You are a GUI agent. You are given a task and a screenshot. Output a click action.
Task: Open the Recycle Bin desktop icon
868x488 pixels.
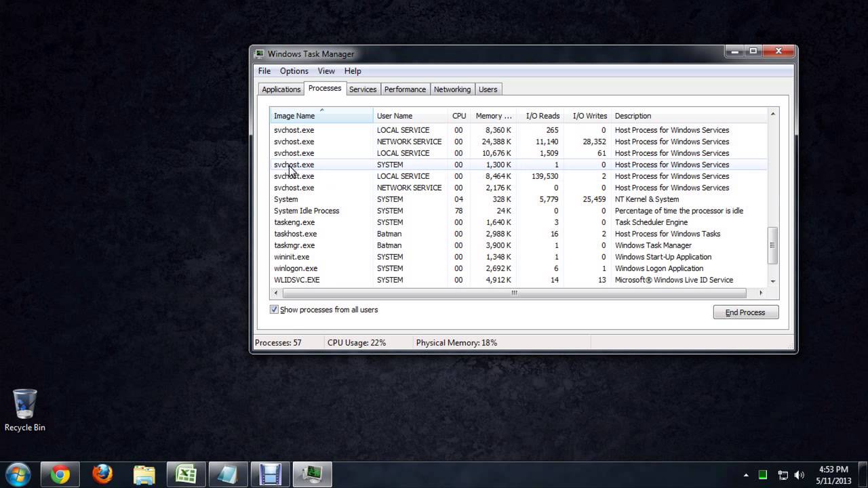[25, 410]
